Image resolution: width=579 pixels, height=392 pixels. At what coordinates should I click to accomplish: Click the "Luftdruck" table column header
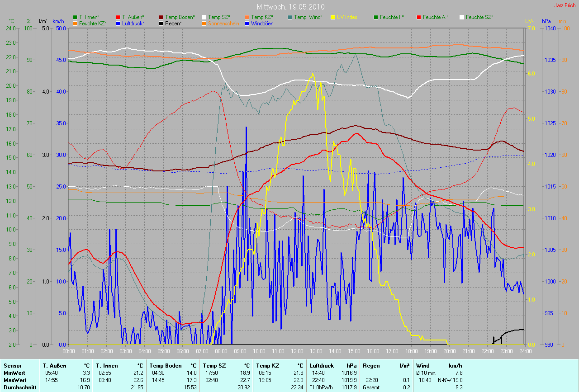click(x=322, y=365)
